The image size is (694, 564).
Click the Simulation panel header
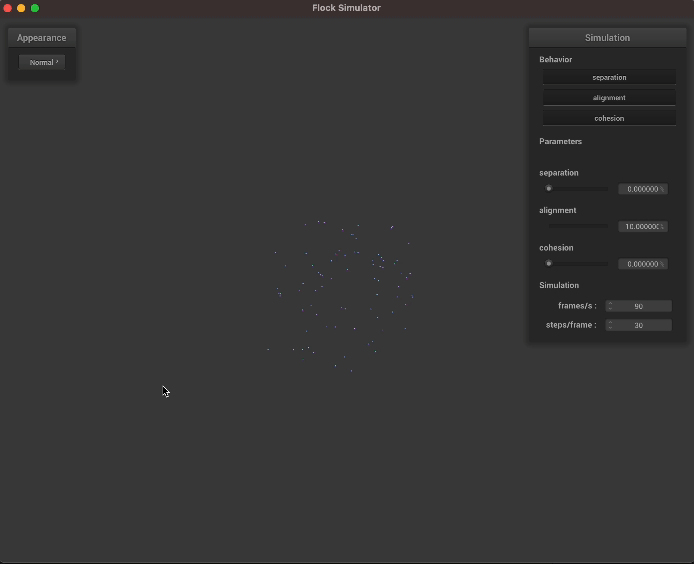coord(608,37)
